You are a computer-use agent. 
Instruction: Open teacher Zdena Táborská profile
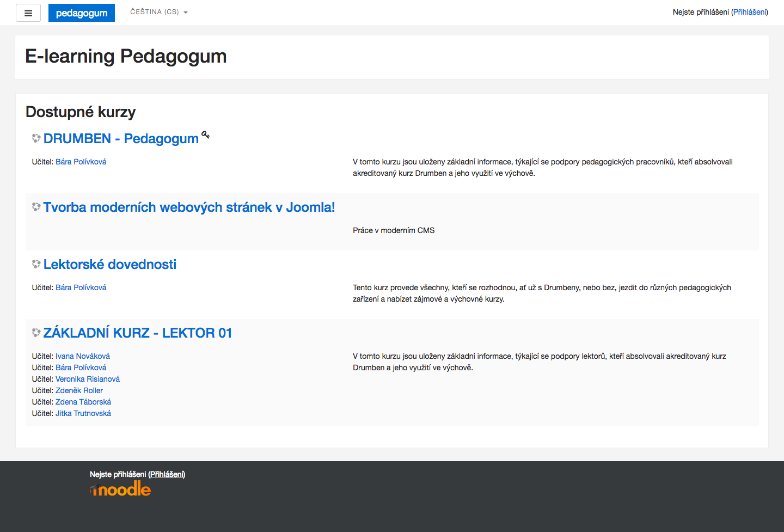[x=83, y=402]
